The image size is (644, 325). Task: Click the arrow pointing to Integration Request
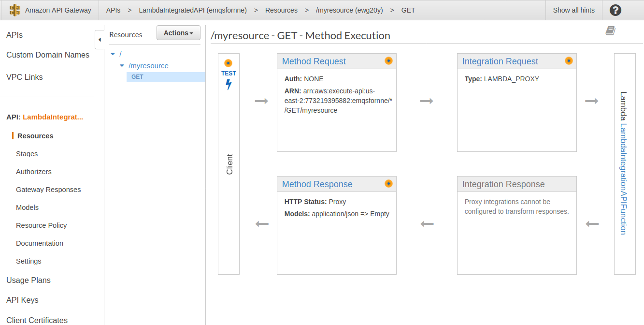(x=427, y=101)
